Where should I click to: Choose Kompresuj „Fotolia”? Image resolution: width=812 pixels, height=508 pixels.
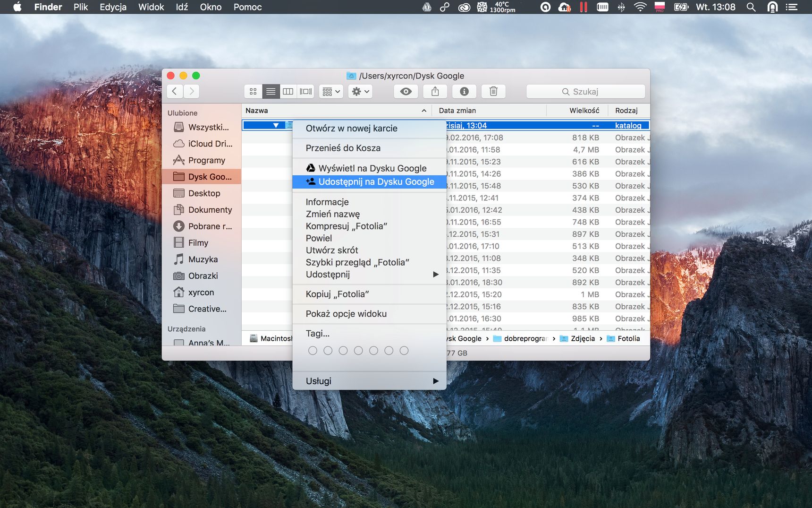click(x=369, y=226)
